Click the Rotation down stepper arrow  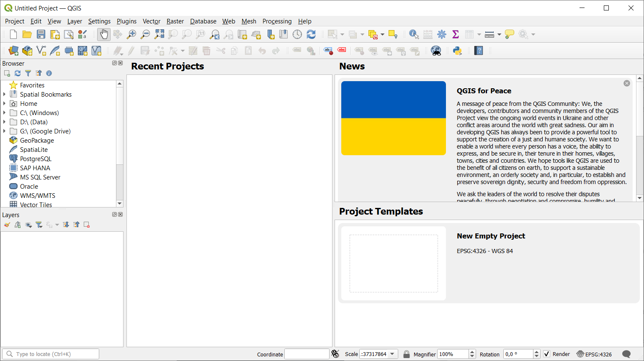click(537, 356)
